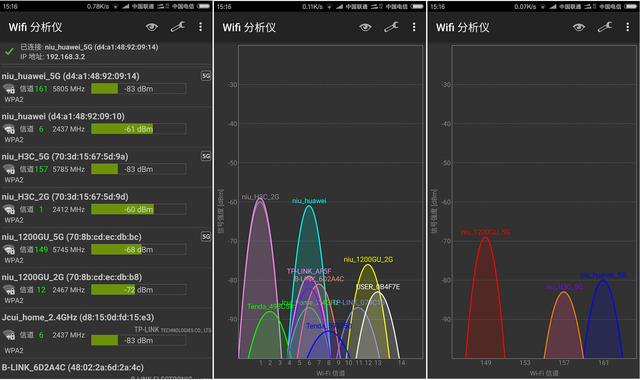Tap niu_huawei label on 2.4GHz graph
Viewport: 640px width, 380px height.
tap(309, 201)
